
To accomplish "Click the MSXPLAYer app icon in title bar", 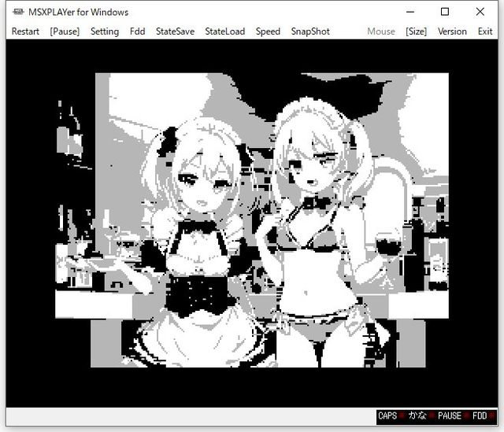I will click(18, 12).
